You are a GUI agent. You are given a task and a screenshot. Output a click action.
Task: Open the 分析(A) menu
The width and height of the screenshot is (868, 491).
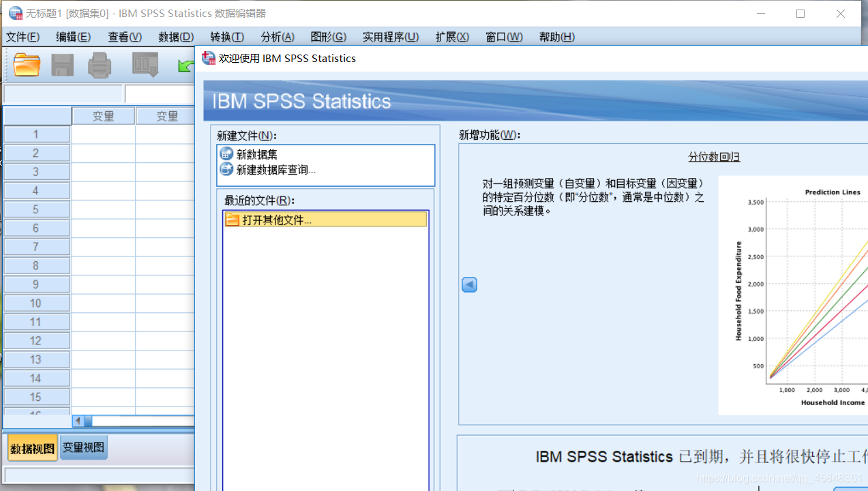(278, 37)
